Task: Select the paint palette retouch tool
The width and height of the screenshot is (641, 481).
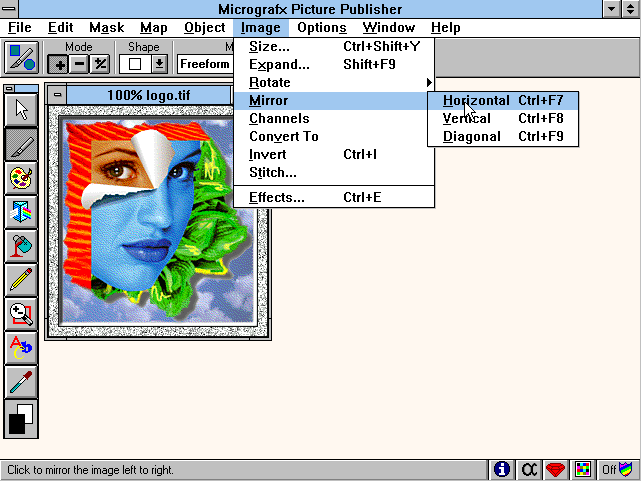Action: 21,178
